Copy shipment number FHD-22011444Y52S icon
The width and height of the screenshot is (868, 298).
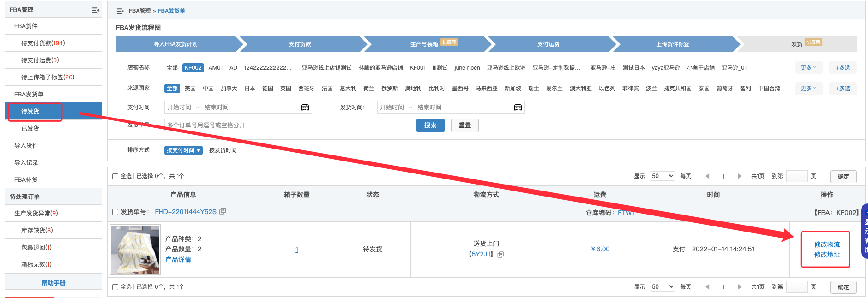pyautogui.click(x=223, y=211)
